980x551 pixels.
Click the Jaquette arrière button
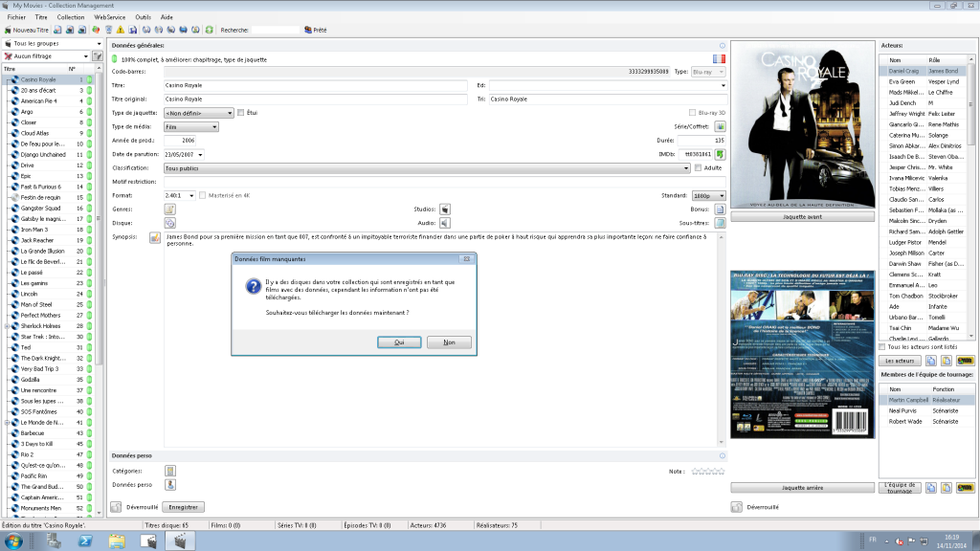pyautogui.click(x=803, y=488)
